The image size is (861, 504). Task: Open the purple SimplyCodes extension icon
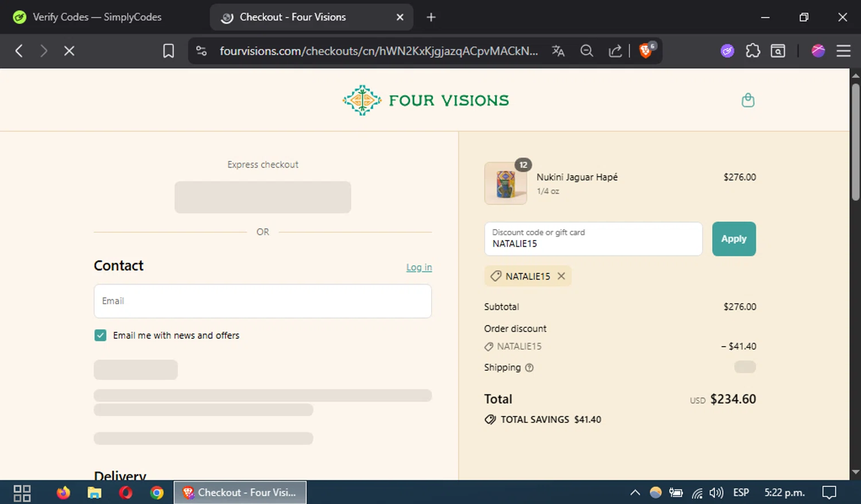[x=727, y=51]
